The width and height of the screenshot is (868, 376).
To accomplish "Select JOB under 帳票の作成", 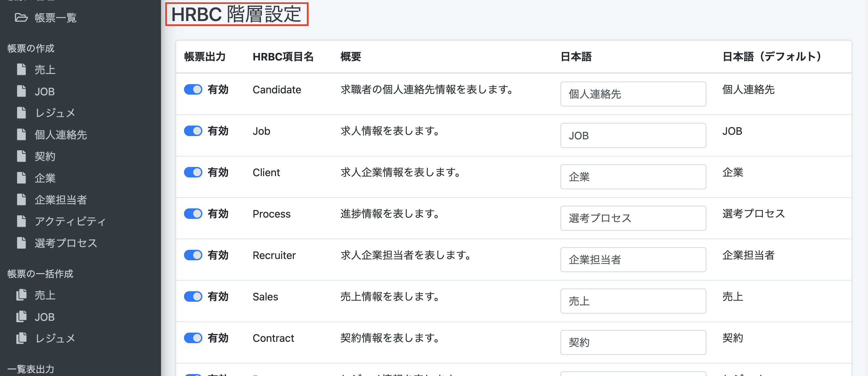I will (x=44, y=91).
